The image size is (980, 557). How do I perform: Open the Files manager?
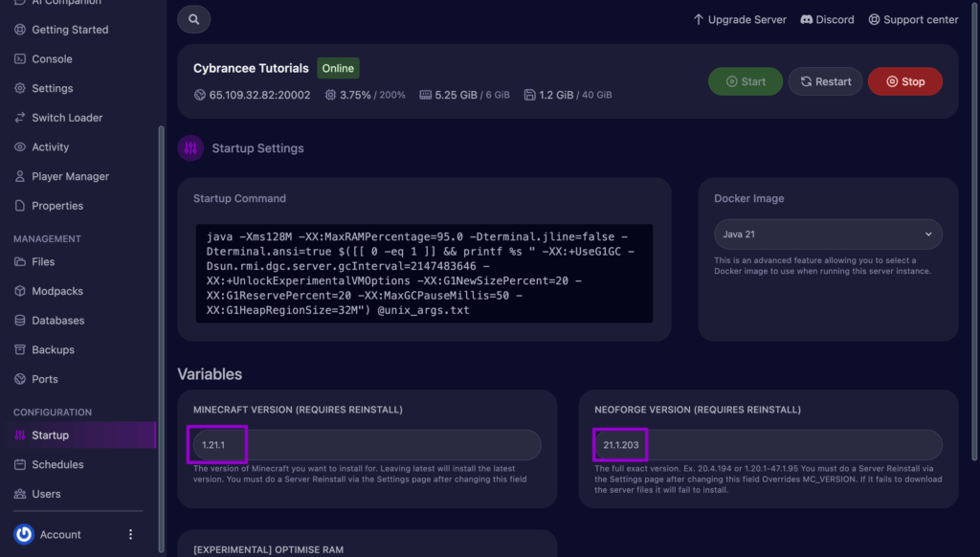[43, 261]
